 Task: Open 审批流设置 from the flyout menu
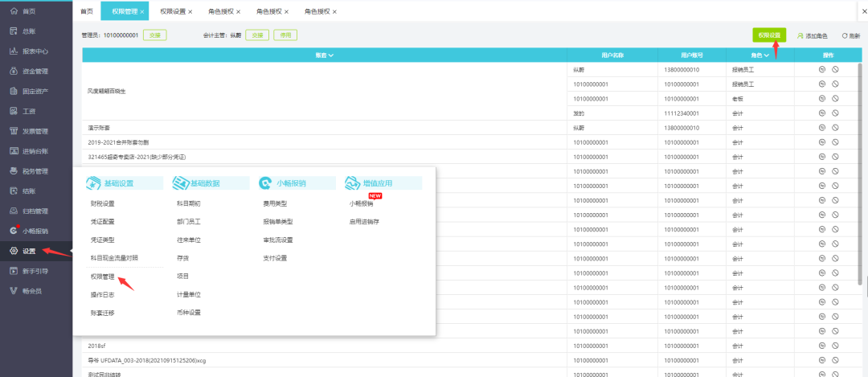[x=277, y=240]
